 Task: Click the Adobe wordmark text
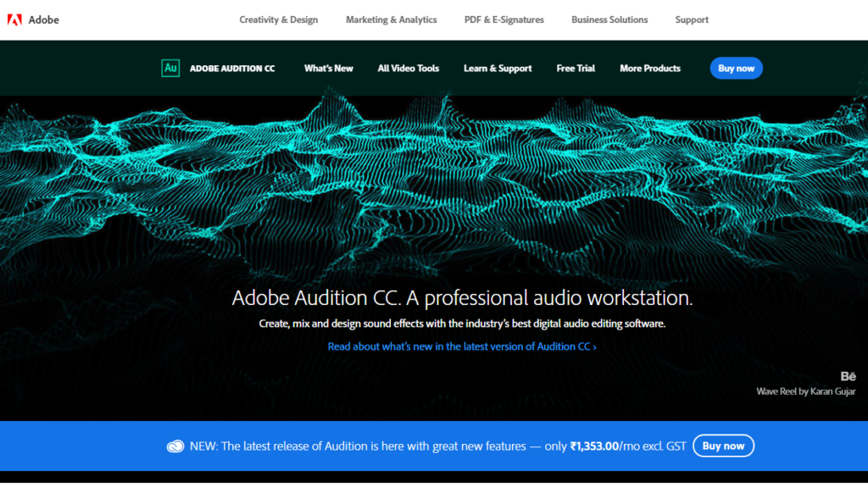[x=44, y=20]
